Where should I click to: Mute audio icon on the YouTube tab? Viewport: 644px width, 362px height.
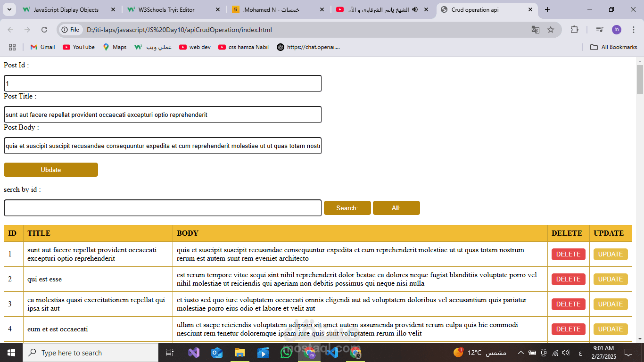[x=415, y=9]
